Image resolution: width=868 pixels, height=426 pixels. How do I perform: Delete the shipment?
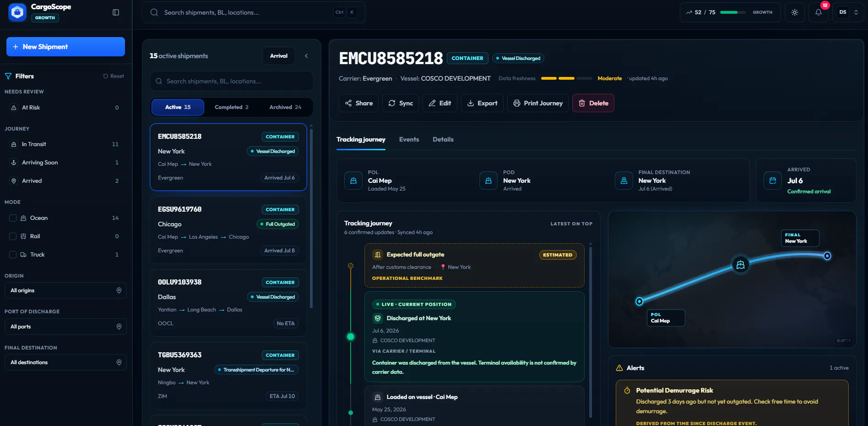(593, 103)
